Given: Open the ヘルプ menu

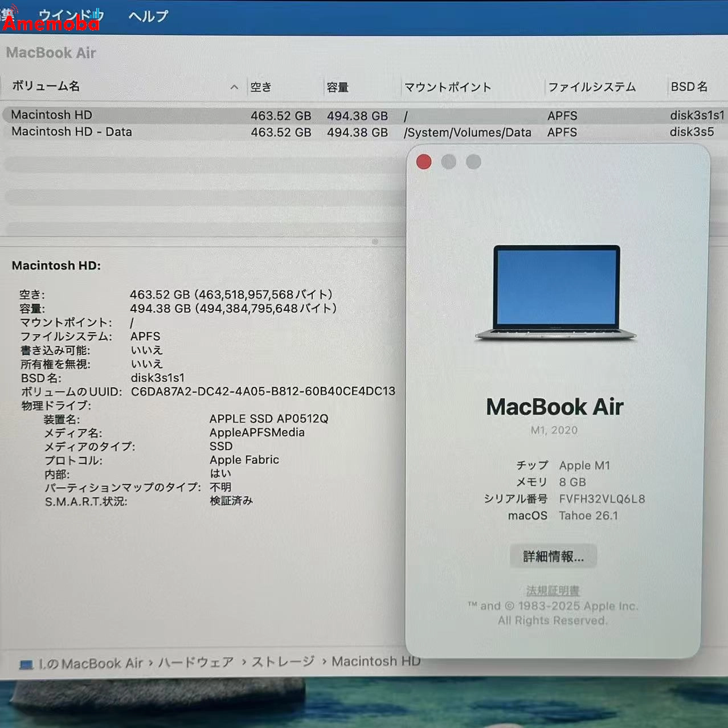Looking at the screenshot, I should point(147,15).
